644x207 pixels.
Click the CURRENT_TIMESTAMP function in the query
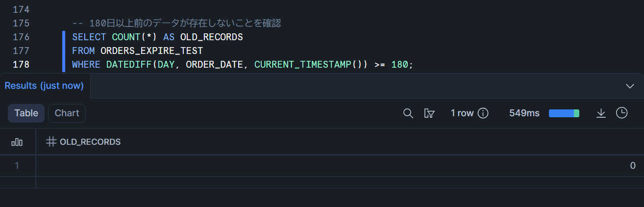(302, 64)
